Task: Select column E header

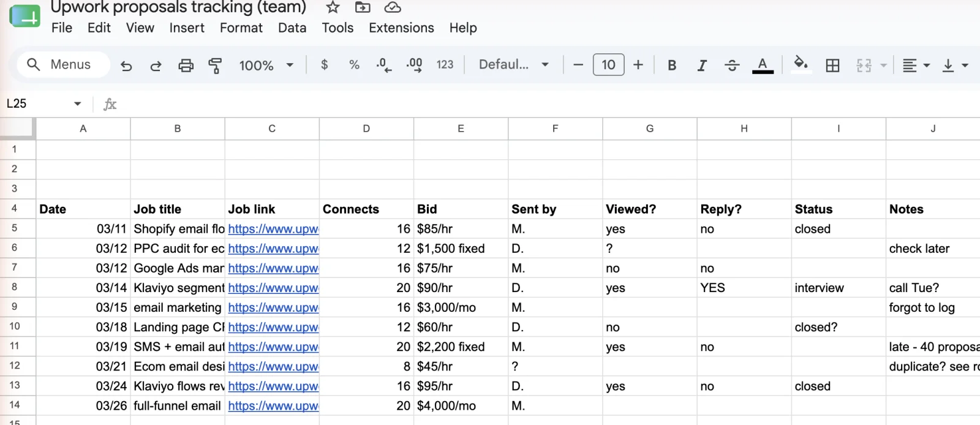Action: pyautogui.click(x=461, y=129)
